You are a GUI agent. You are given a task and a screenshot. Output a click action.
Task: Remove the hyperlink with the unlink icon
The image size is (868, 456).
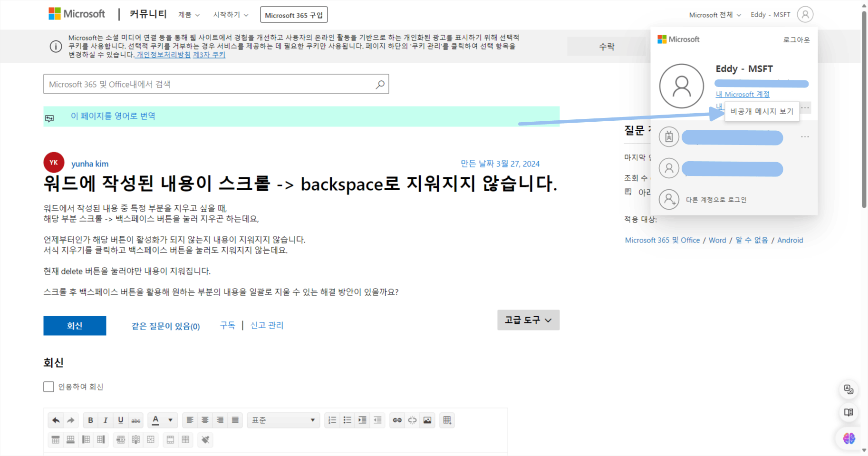412,420
